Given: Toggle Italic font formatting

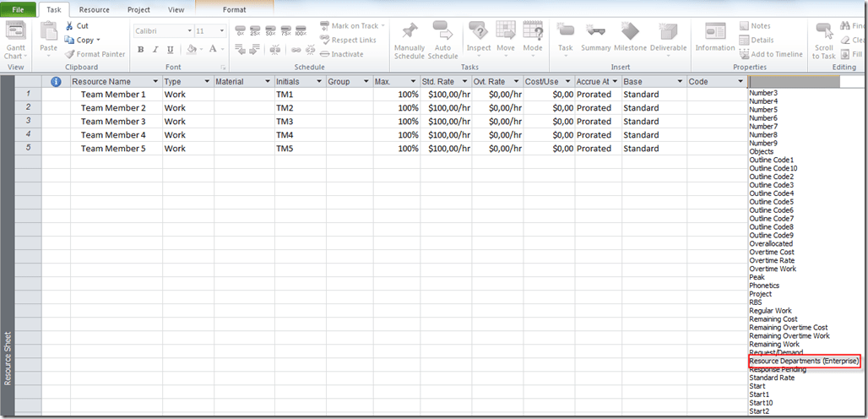Looking at the screenshot, I should click(x=155, y=50).
